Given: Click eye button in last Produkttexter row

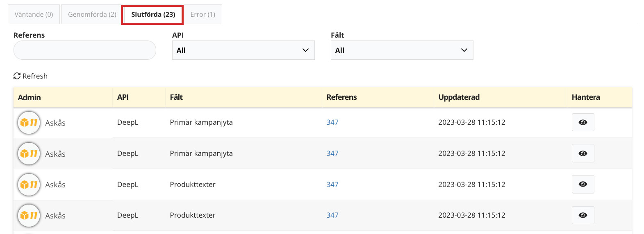Looking at the screenshot, I should (583, 215).
